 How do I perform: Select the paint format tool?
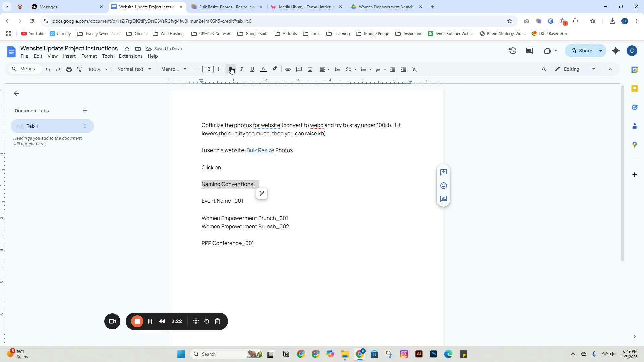coord(79,69)
